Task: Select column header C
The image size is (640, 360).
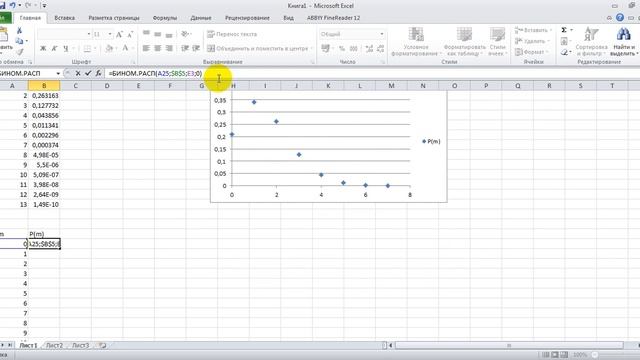Action: coord(76,86)
